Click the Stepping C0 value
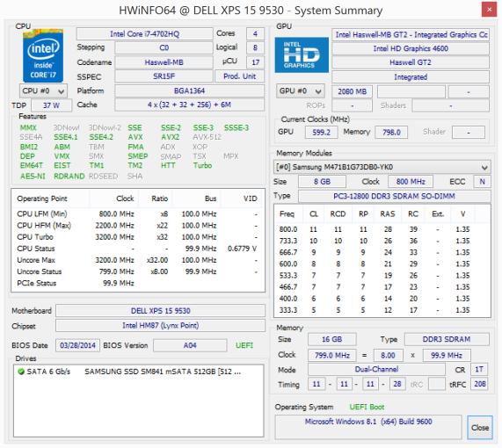 point(164,47)
